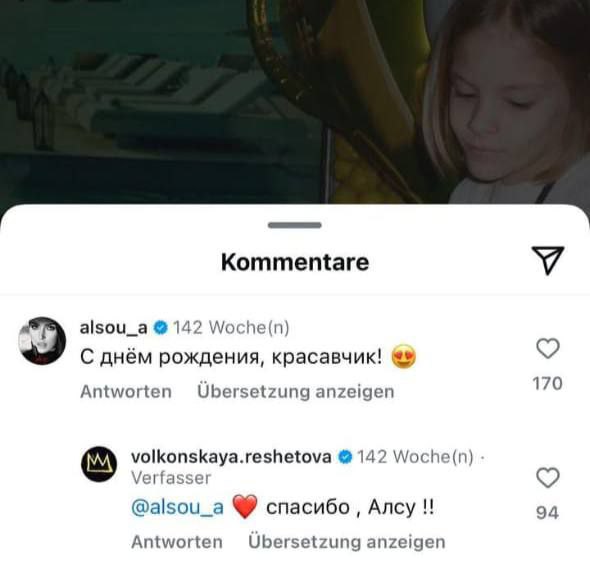Tap the verified badge beside alsou_a
Screen dimensions: 590x582
coord(161,328)
